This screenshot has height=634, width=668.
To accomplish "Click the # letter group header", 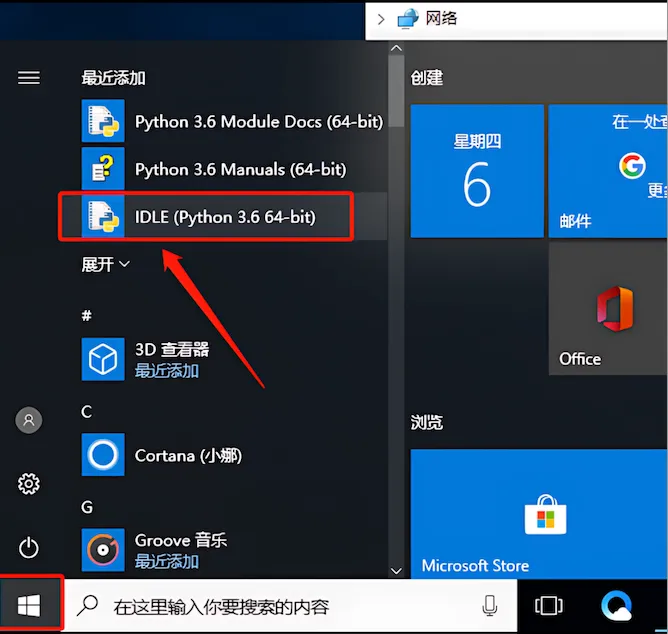I will pyautogui.click(x=86, y=316).
